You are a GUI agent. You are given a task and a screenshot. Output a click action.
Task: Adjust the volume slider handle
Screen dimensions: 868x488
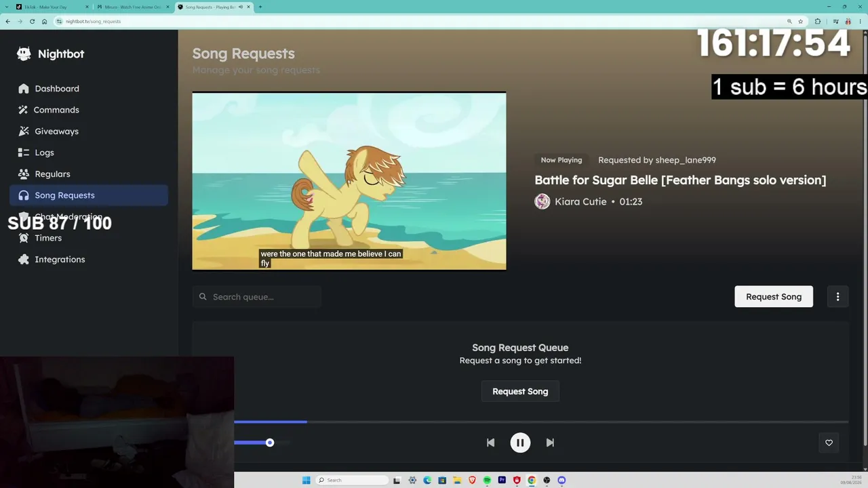(x=270, y=443)
